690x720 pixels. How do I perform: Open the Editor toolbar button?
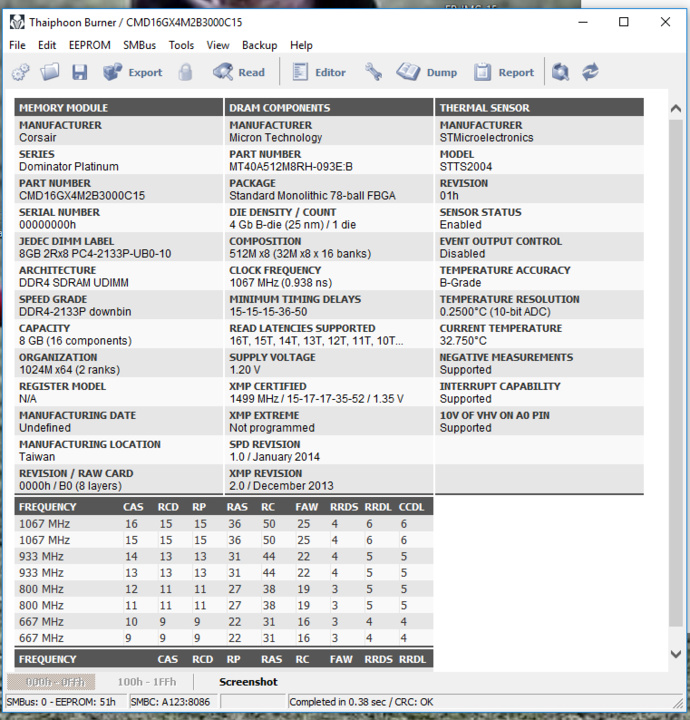[319, 72]
